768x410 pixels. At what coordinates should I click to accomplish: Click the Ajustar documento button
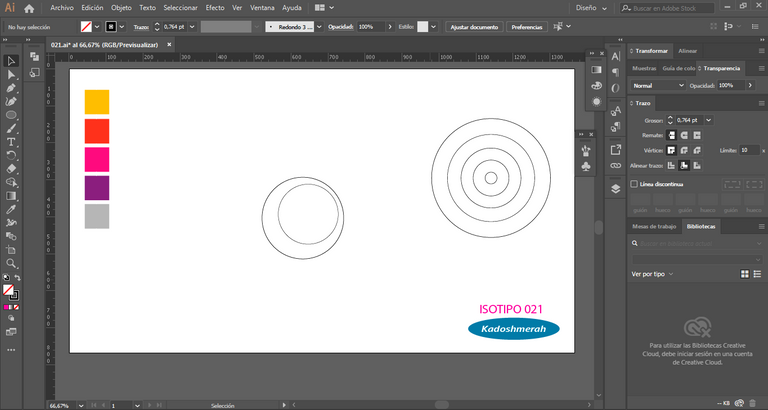click(474, 27)
